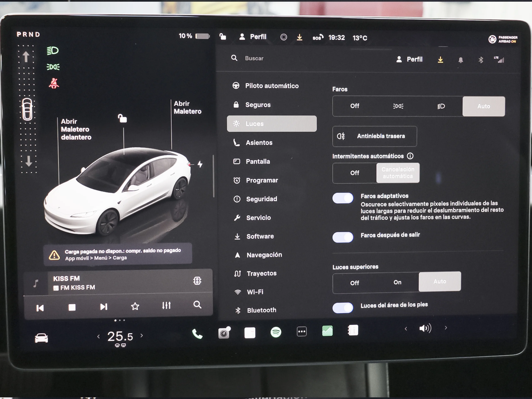This screenshot has height=399, width=532.
Task: Open notifications via the bell icon
Action: pos(461,60)
